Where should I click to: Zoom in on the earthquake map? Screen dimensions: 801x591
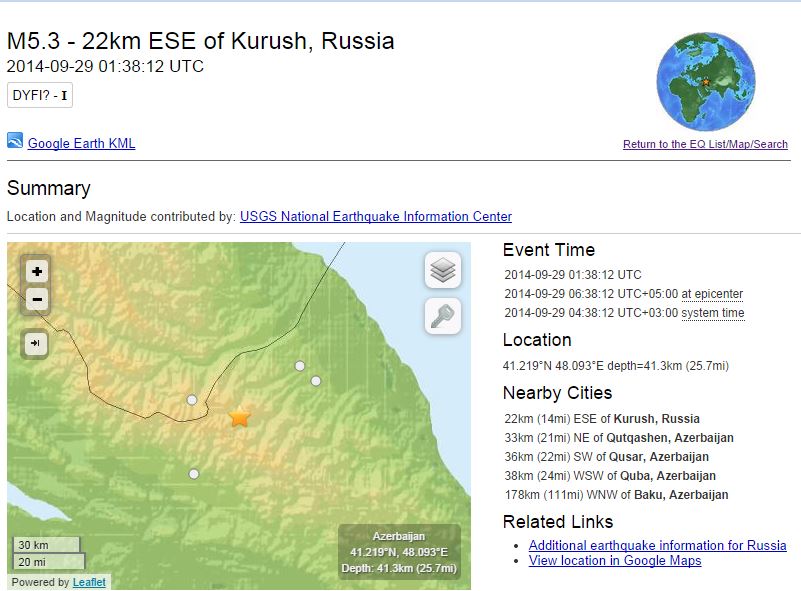37,271
